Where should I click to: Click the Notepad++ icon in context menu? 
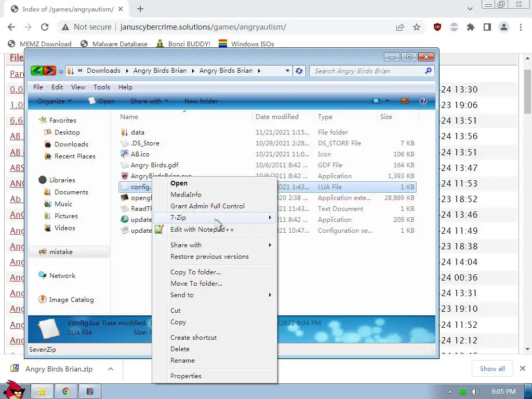click(x=159, y=229)
